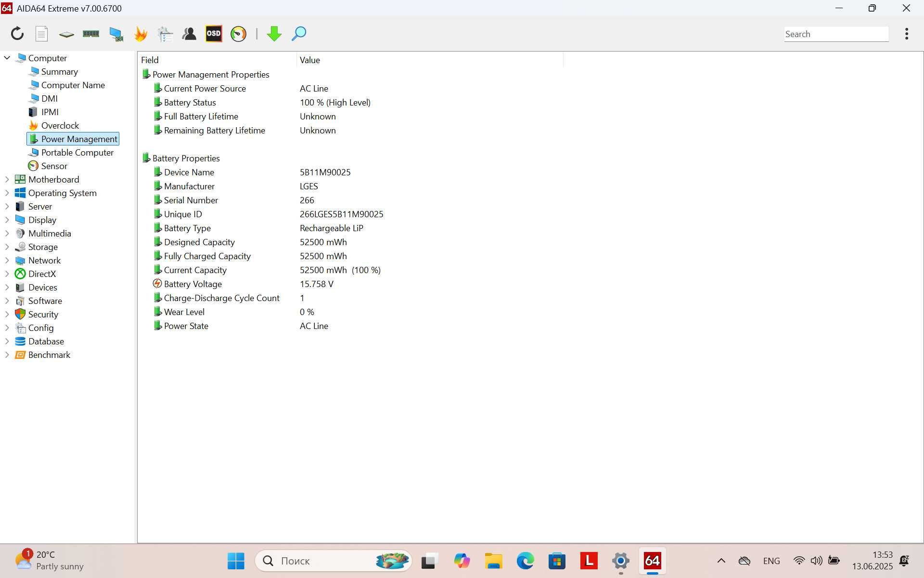
Task: Expand the Storage tree node
Action: [7, 247]
